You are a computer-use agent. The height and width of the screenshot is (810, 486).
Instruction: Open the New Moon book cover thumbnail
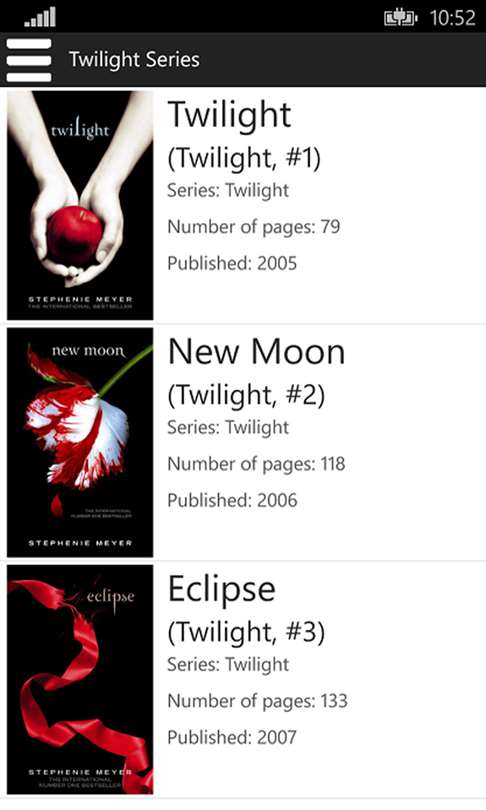[80, 442]
